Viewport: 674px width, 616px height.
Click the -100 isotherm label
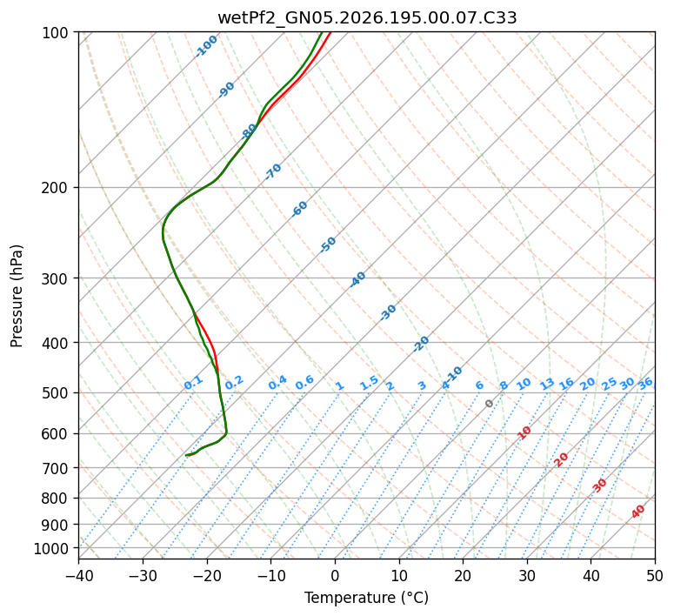coord(206,46)
